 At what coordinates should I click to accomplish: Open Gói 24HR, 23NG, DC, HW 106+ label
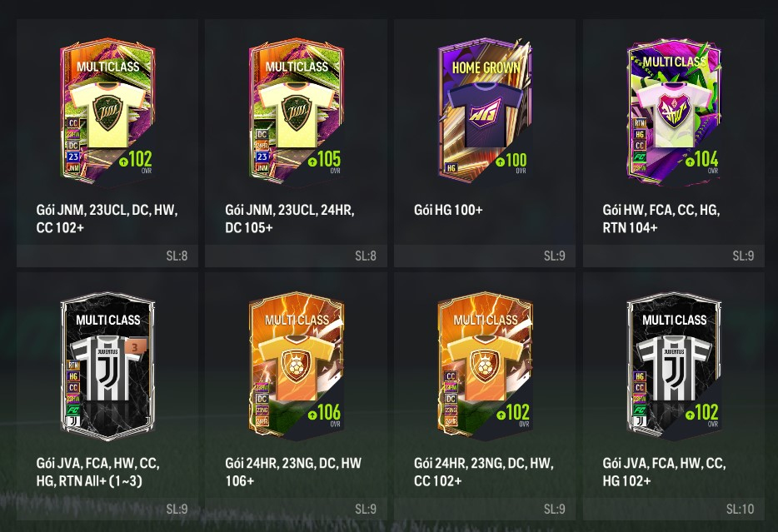tap(293, 472)
